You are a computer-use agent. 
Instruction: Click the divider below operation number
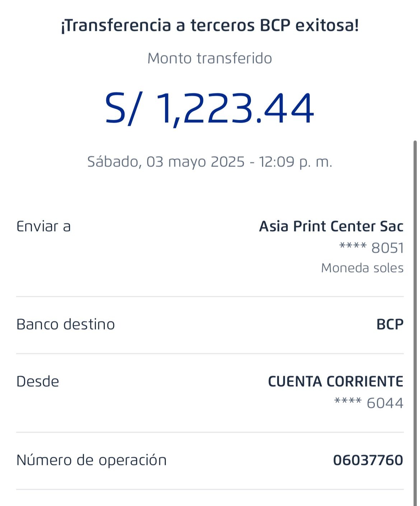coord(210,489)
